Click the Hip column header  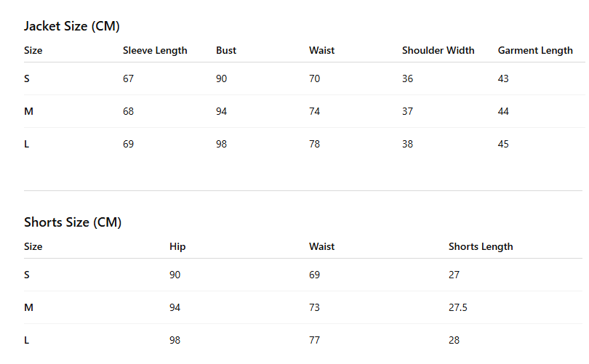177,246
